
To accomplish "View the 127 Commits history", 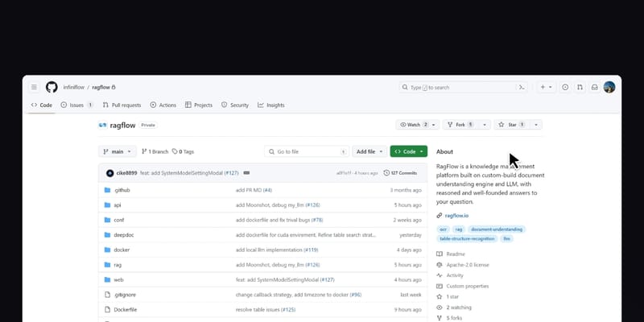I will (400, 173).
